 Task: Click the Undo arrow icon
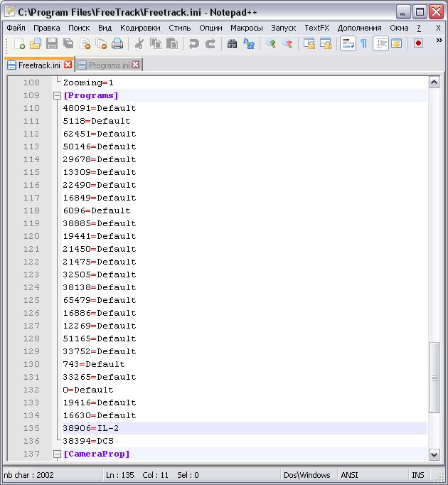pos(193,43)
